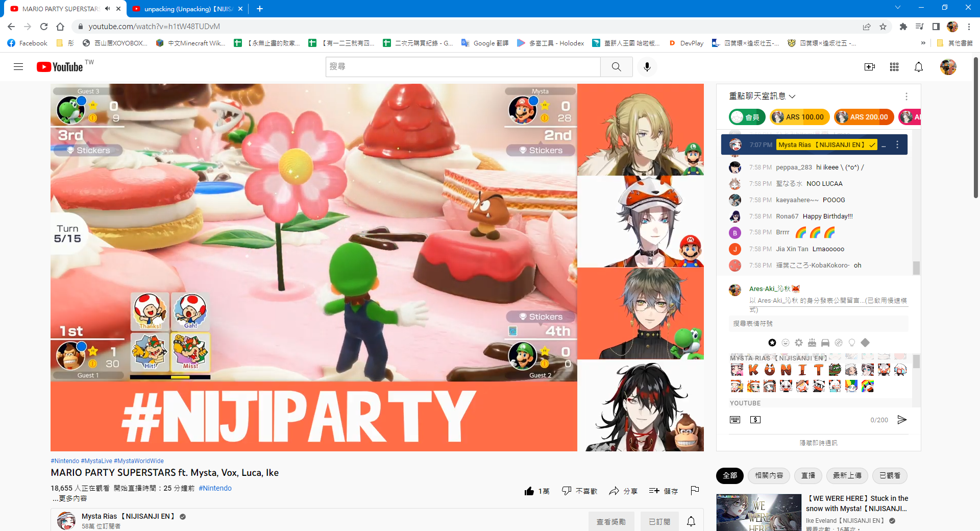Viewport: 980px width, 531px height.
Task: Open the 會員 membership chip in chat
Action: pyautogui.click(x=747, y=117)
